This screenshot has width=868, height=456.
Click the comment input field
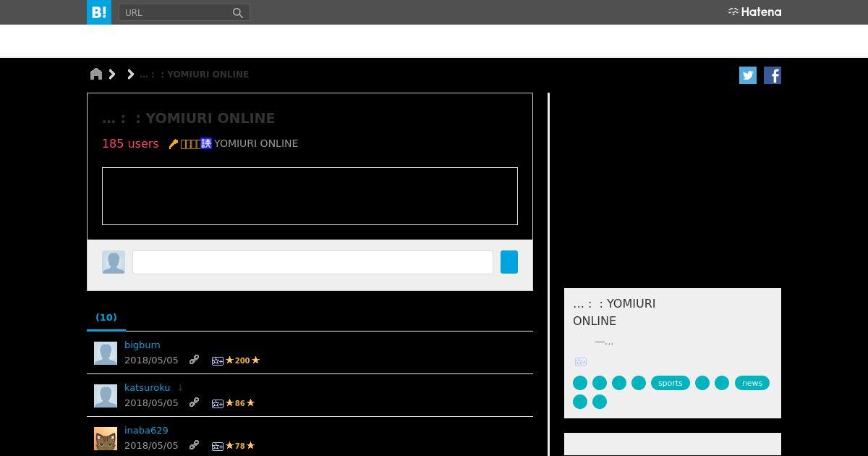312,262
